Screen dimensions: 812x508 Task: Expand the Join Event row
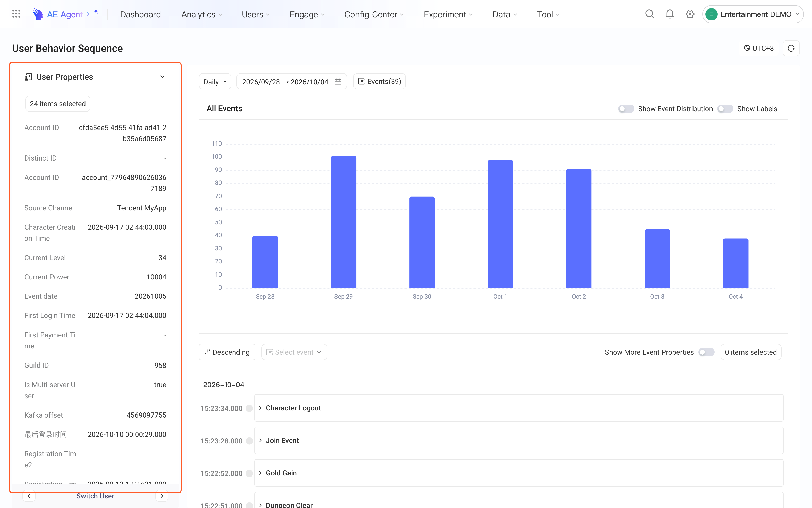pos(518,440)
